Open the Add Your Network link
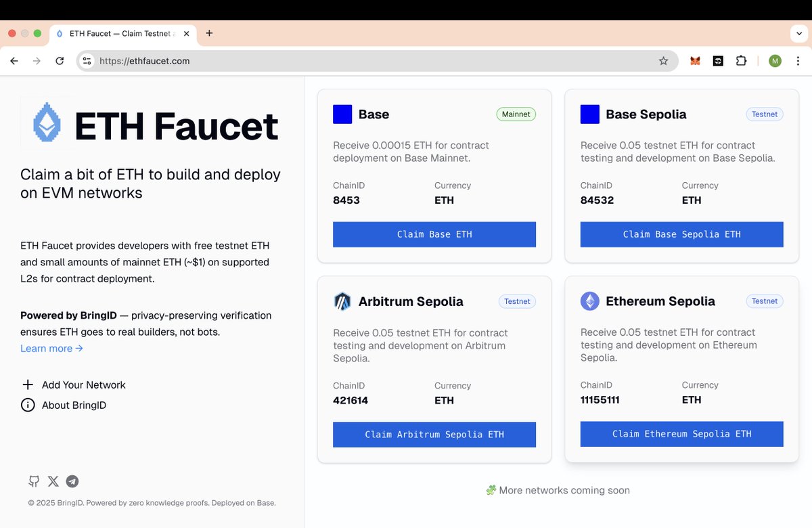The width and height of the screenshot is (812, 528). pyautogui.click(x=84, y=384)
